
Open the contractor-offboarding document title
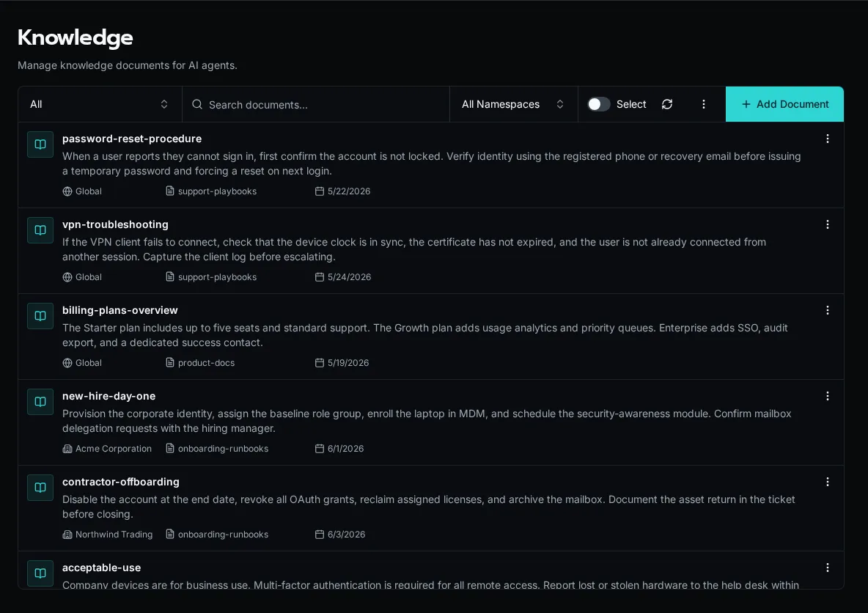click(121, 482)
